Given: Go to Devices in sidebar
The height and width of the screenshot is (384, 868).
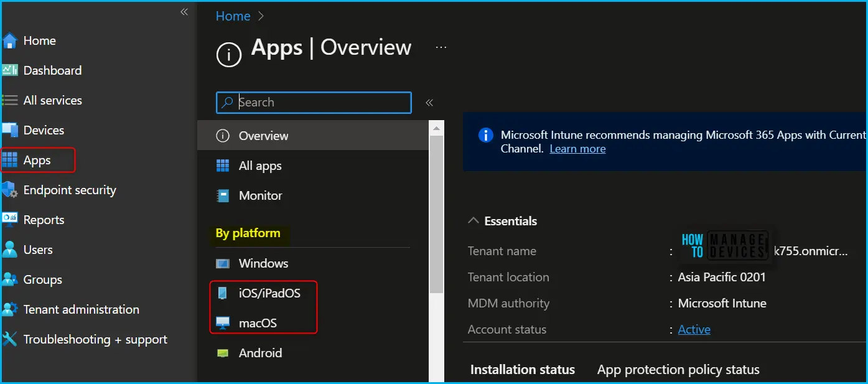Looking at the screenshot, I should coord(44,130).
